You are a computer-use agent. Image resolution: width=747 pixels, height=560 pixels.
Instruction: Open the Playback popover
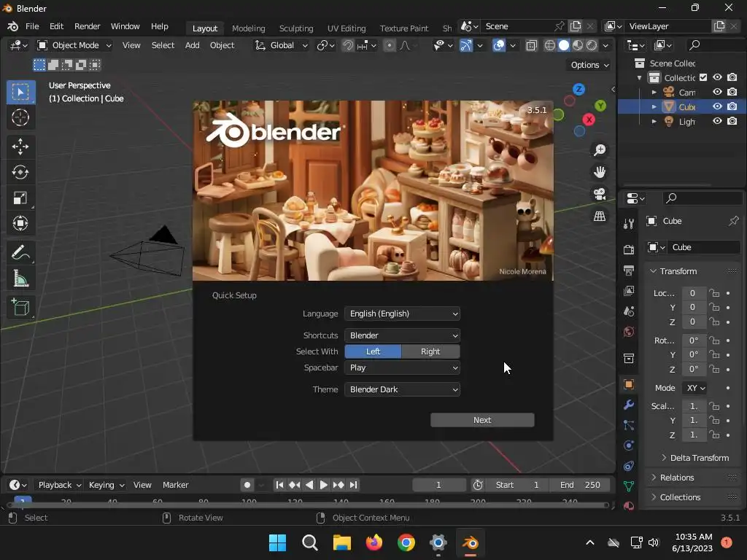59,485
